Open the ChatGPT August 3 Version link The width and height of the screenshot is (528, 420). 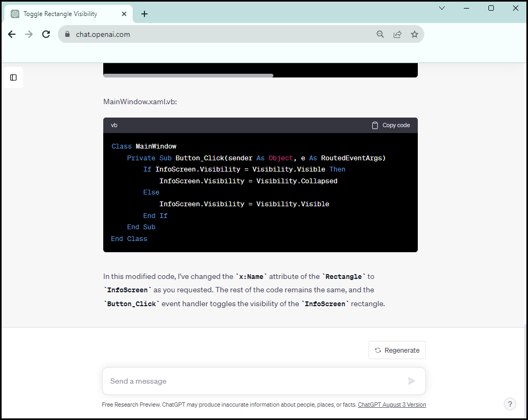coord(392,405)
